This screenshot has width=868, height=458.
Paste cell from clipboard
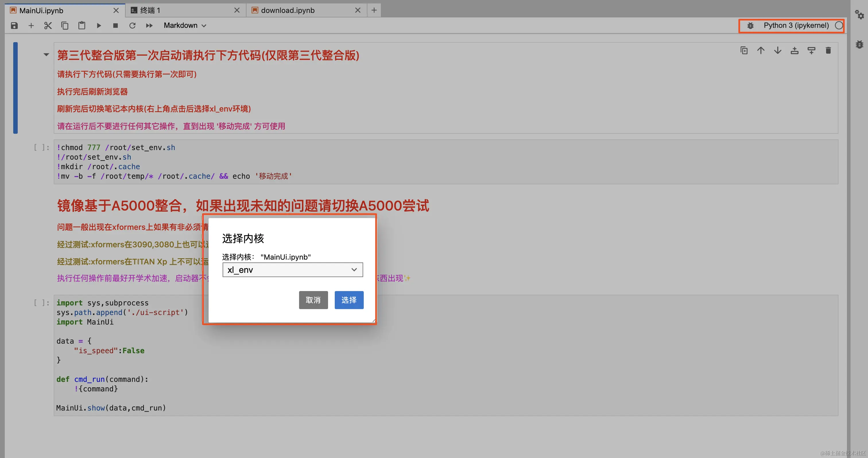point(82,26)
